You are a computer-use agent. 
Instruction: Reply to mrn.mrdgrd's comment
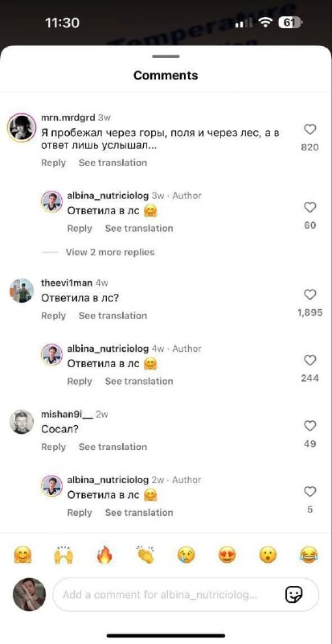coord(53,163)
